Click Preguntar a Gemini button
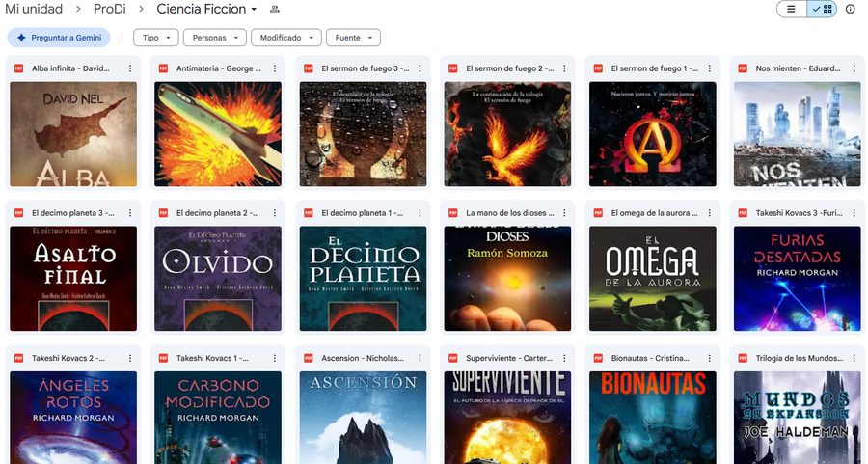Image resolution: width=868 pixels, height=464 pixels. click(x=59, y=38)
